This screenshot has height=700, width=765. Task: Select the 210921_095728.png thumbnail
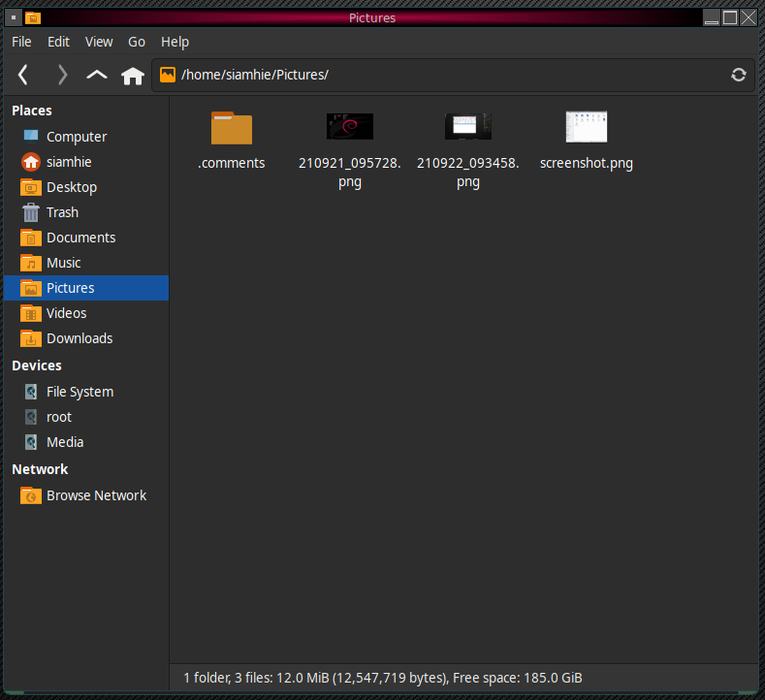point(350,126)
